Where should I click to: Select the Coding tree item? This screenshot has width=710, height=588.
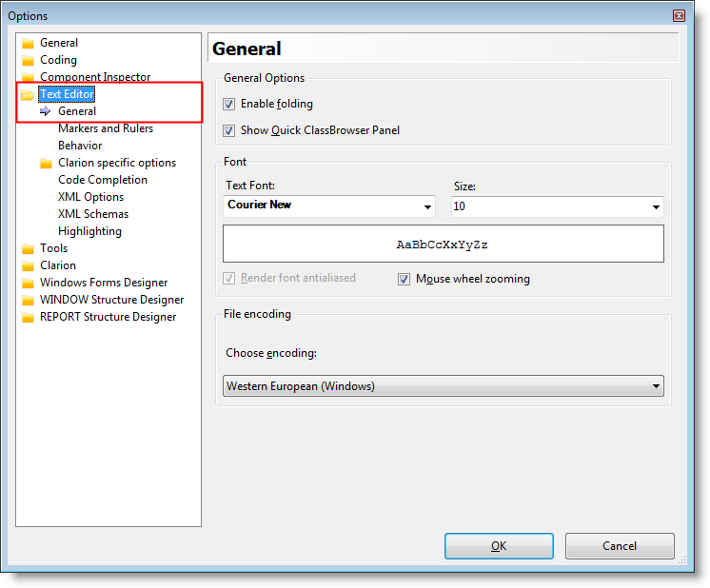click(x=58, y=60)
